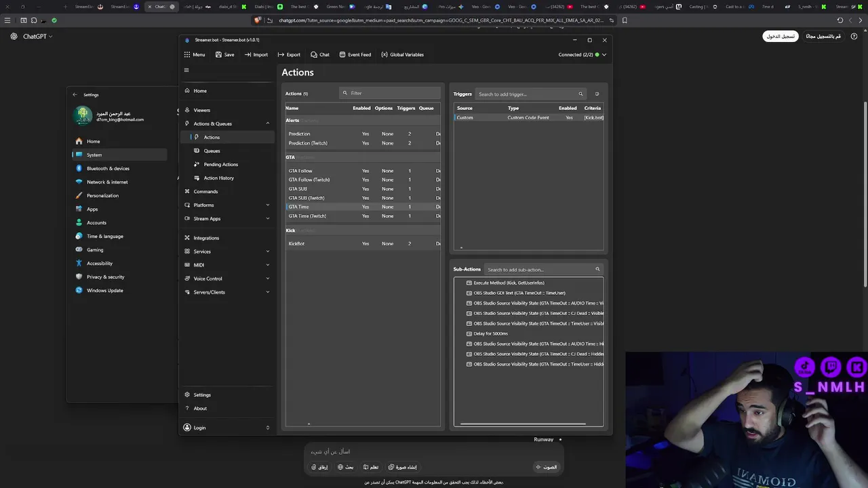868x488 pixels.
Task: Open Streamer.bot Settings at sidebar bottom
Action: point(226,394)
